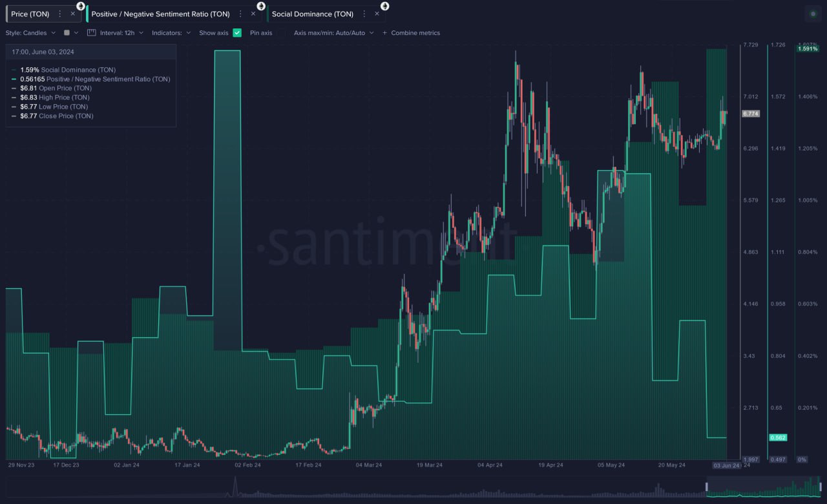
Task: Expand the Indicators dropdown
Action: click(x=171, y=32)
